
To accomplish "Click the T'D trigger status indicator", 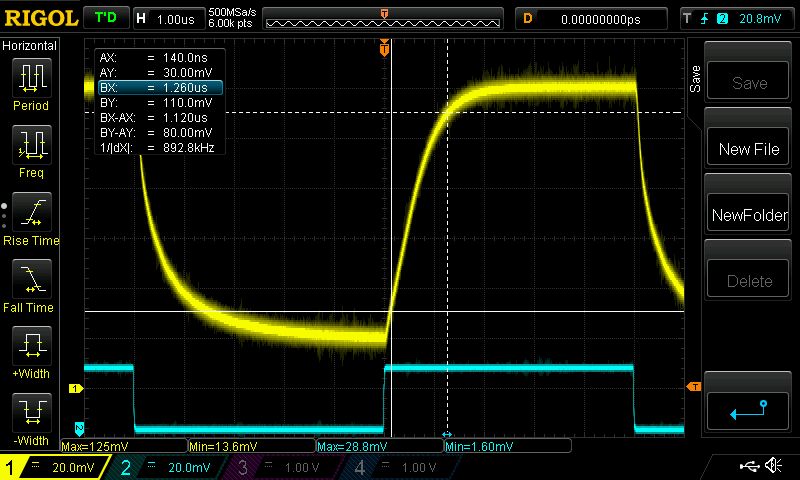I will 106,18.
